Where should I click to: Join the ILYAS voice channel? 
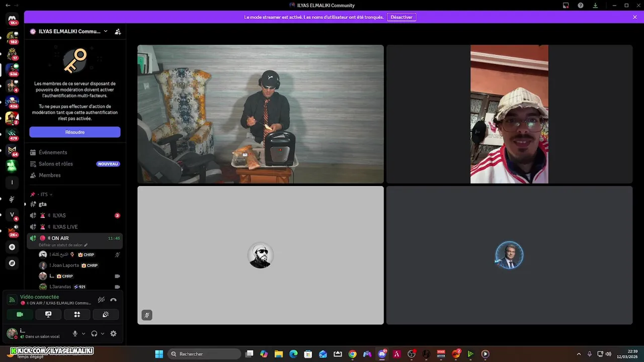pyautogui.click(x=74, y=215)
